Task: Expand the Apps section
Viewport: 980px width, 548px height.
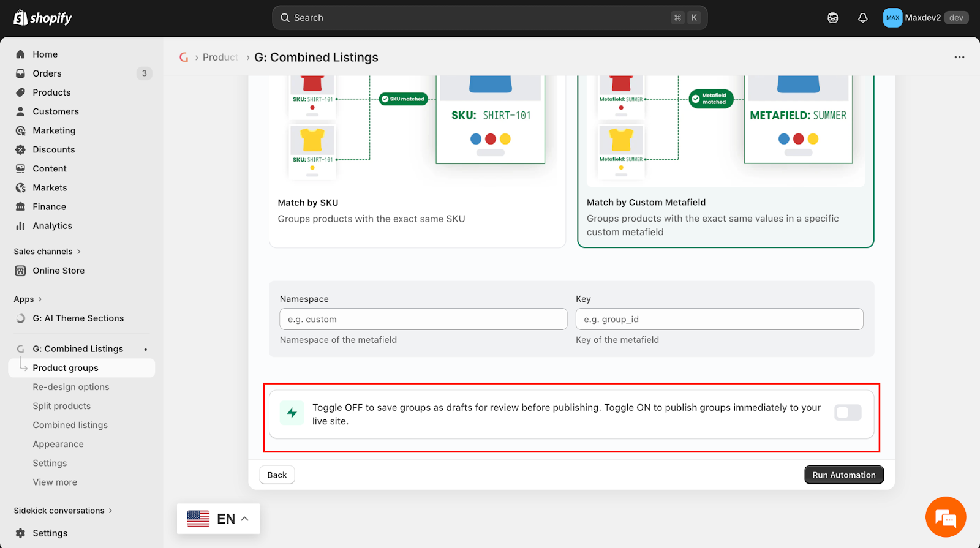Action: [x=28, y=299]
